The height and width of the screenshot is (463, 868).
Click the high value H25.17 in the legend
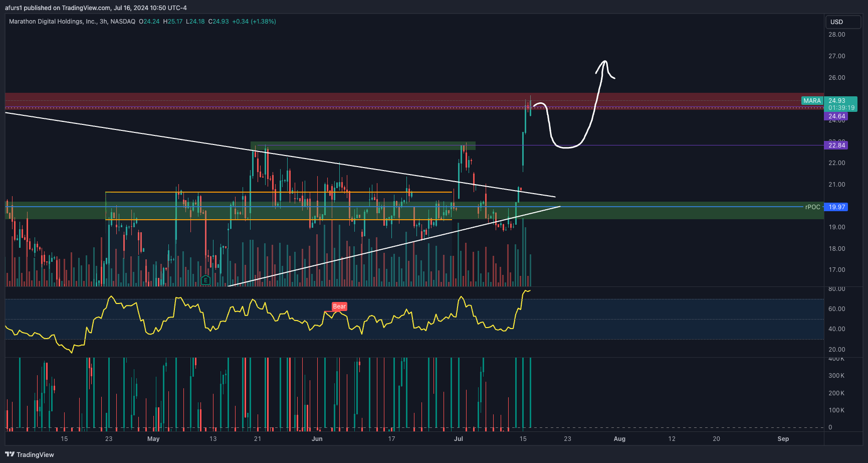pyautogui.click(x=173, y=22)
